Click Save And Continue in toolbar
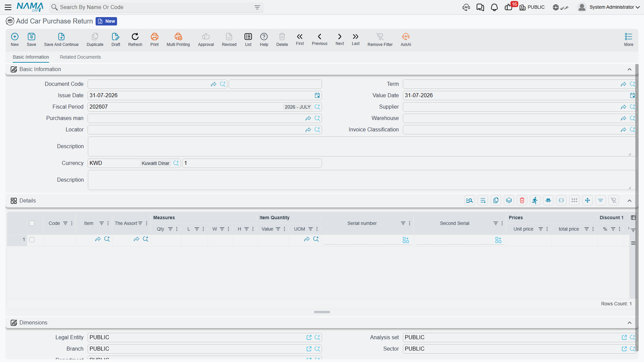This screenshot has width=644, height=362. pos(61,40)
